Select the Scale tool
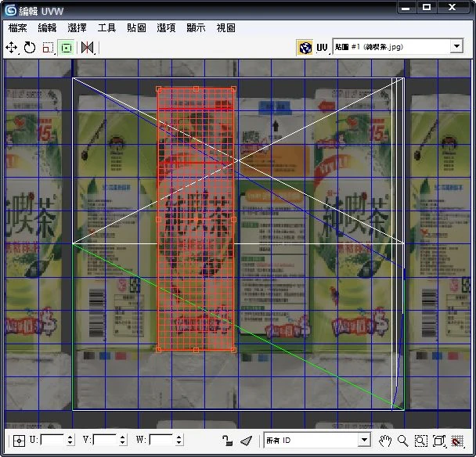476x457 pixels. point(48,48)
